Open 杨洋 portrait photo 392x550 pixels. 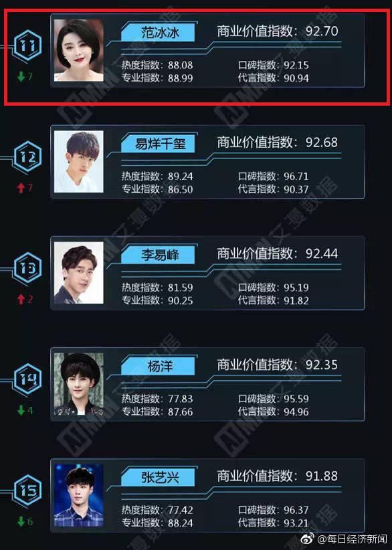click(x=79, y=384)
